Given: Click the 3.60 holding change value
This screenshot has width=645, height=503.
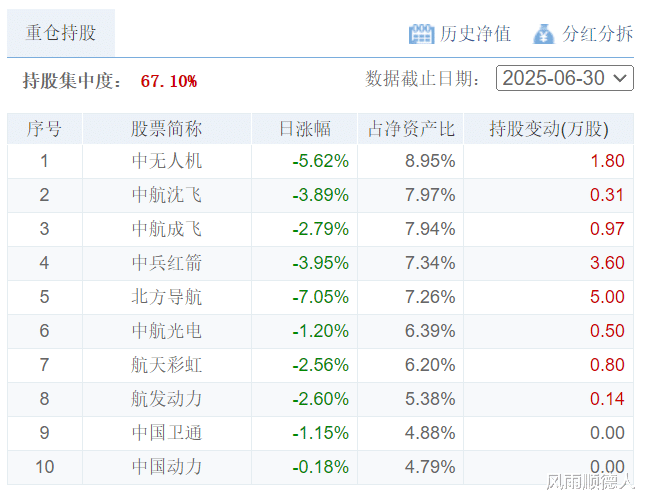Looking at the screenshot, I should pyautogui.click(x=608, y=263).
